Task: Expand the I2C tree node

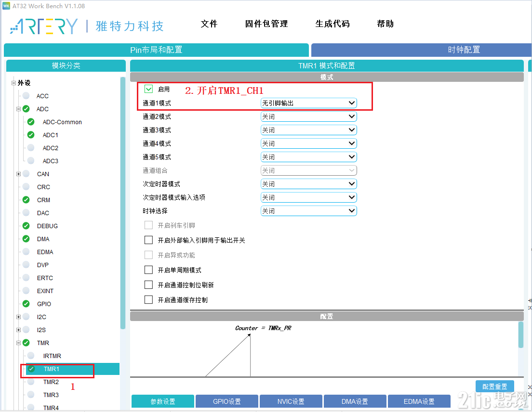Action: pyautogui.click(x=19, y=317)
